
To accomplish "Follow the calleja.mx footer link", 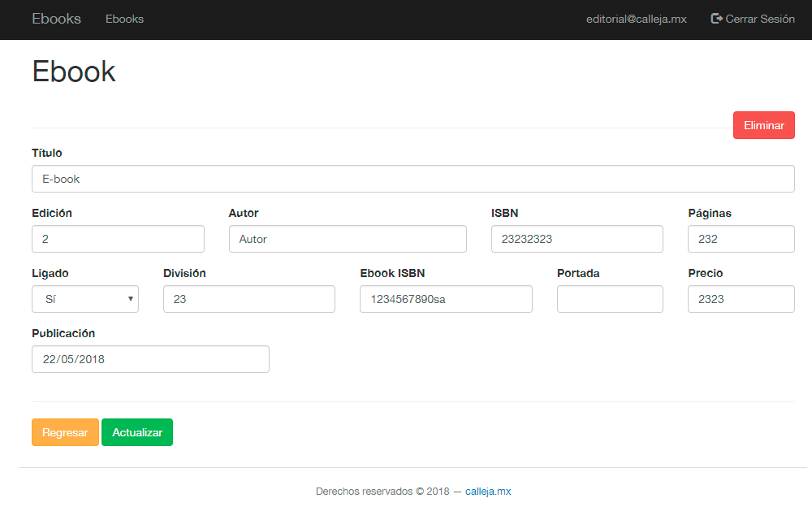I will (488, 492).
